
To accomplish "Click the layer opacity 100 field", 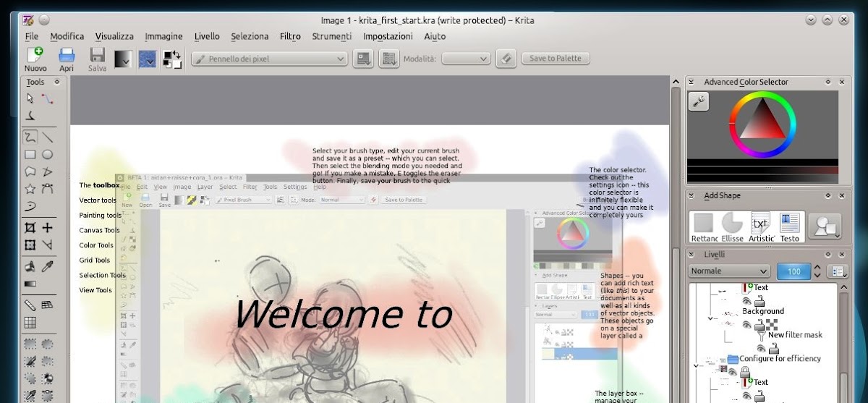I will tap(793, 271).
